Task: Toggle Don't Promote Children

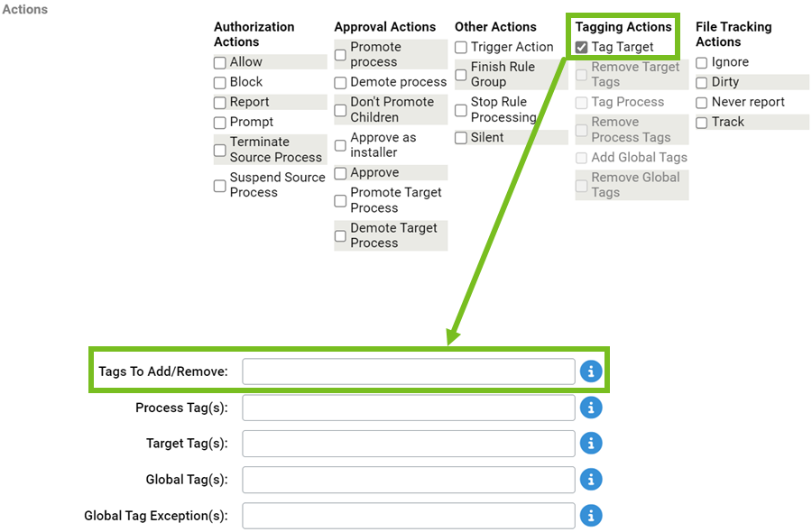Action: point(340,109)
